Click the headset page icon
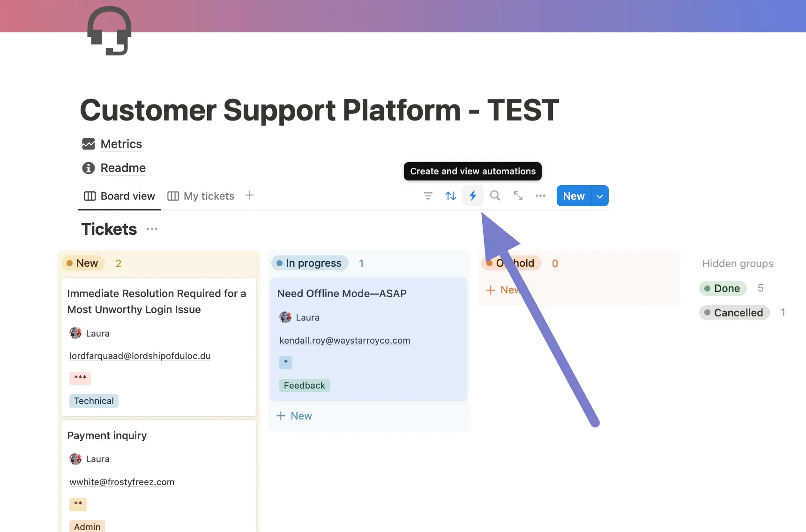The width and height of the screenshot is (806, 532). [x=109, y=31]
